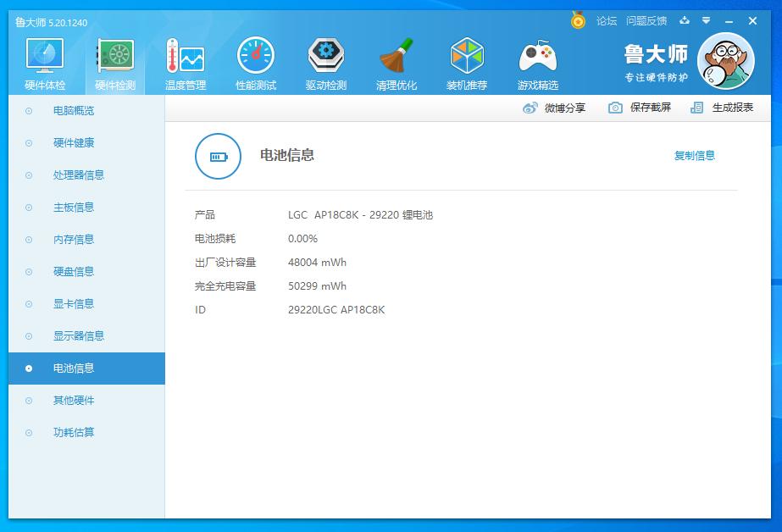Share via 微博分享 button
The height and width of the screenshot is (532, 782).
(555, 108)
